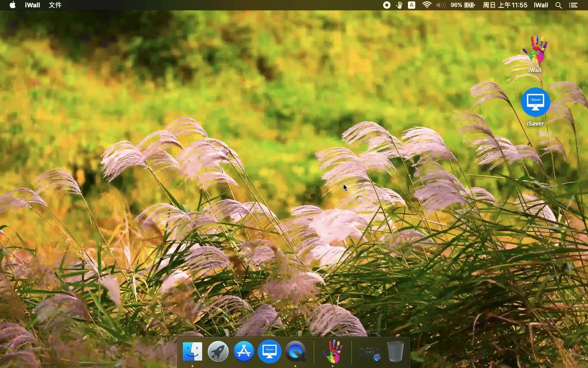Open the Apple menu
This screenshot has width=588, height=368.
click(12, 5)
